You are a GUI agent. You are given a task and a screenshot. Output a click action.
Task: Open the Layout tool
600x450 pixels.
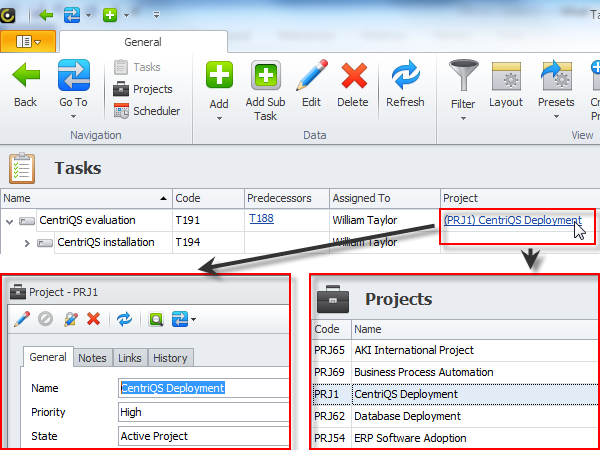pos(506,80)
